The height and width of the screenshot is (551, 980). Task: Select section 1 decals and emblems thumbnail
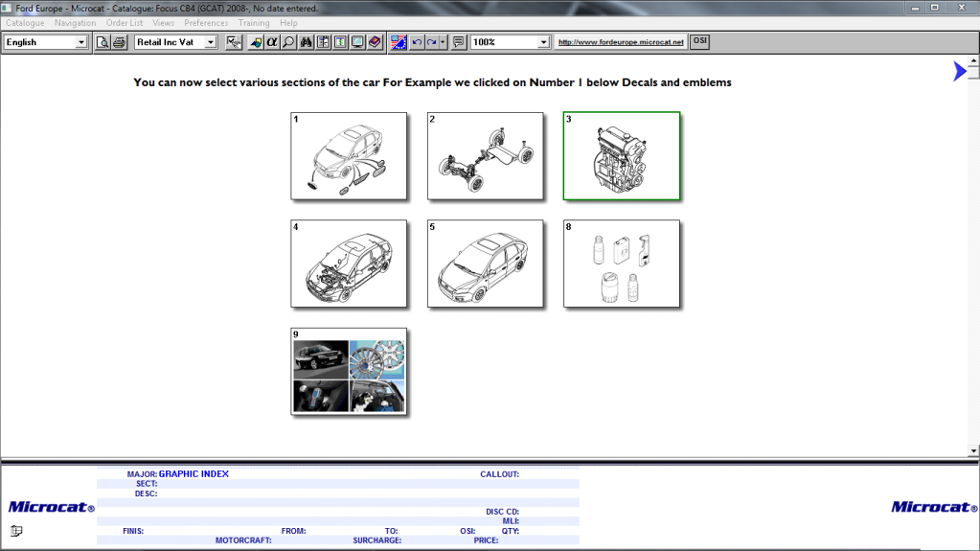349,156
